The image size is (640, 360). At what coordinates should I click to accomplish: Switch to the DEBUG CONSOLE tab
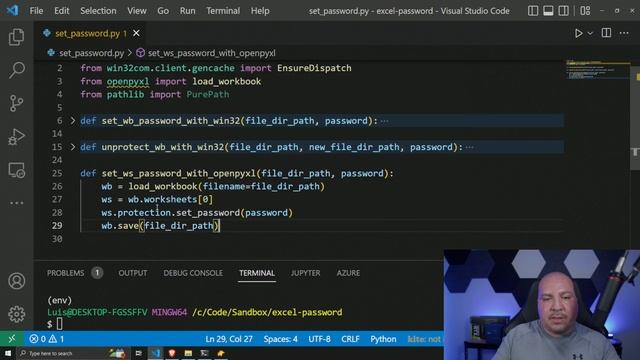(x=193, y=273)
